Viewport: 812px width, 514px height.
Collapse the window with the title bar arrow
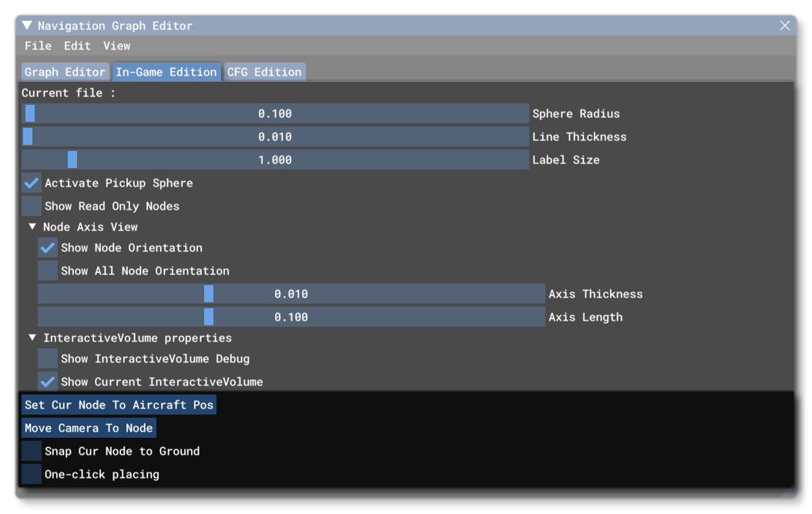coord(26,25)
